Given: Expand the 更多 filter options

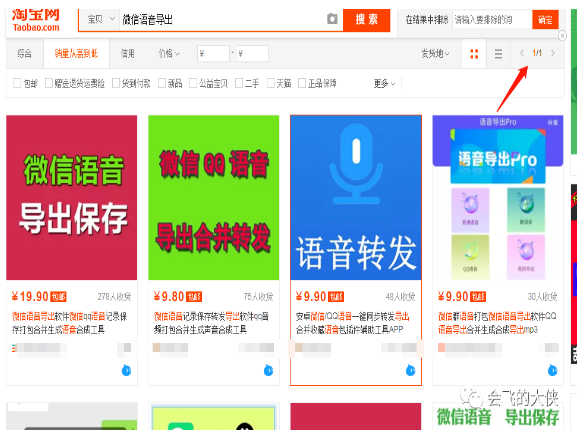Looking at the screenshot, I should coord(384,83).
